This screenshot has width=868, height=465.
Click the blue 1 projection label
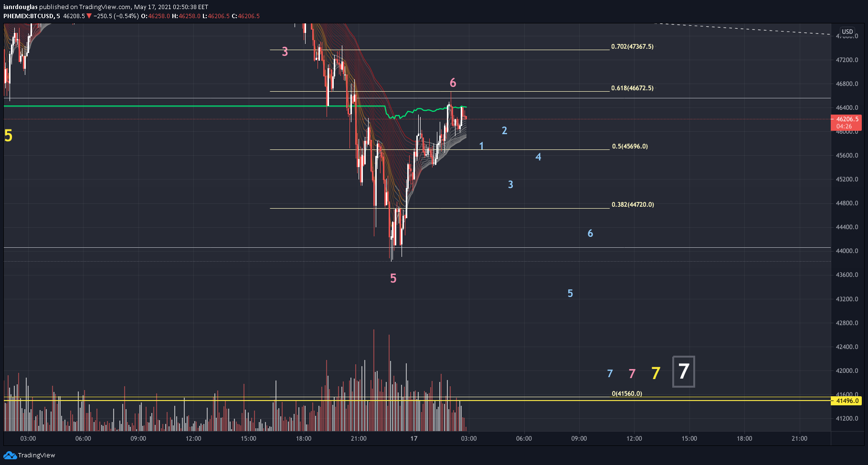481,146
